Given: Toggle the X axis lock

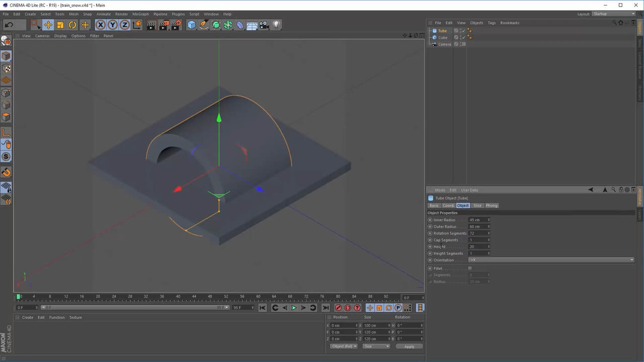Looking at the screenshot, I should (101, 25).
